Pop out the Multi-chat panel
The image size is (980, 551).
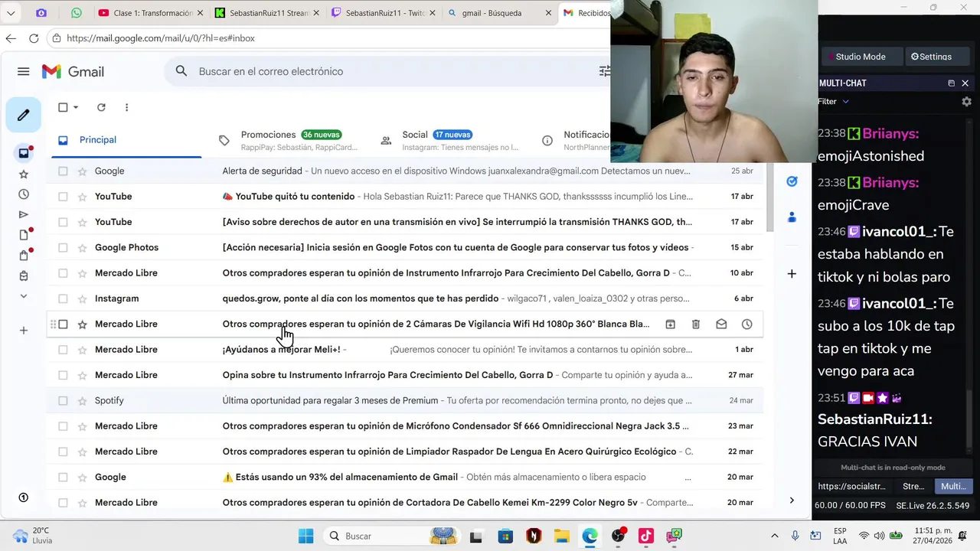(x=951, y=83)
